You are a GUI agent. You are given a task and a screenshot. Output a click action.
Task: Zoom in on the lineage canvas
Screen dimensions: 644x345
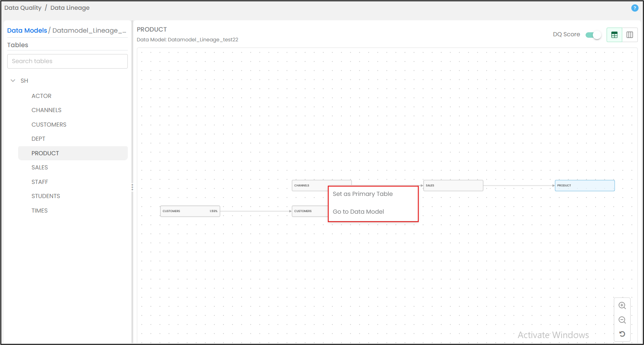pyautogui.click(x=622, y=305)
